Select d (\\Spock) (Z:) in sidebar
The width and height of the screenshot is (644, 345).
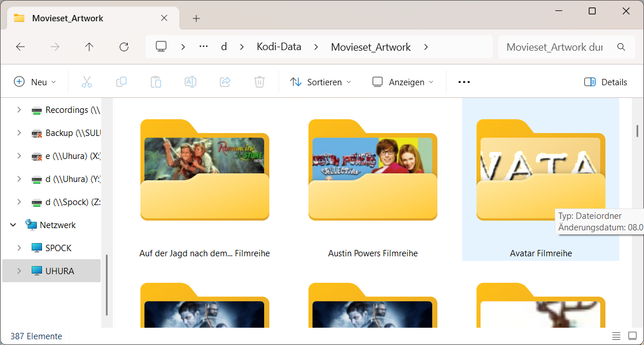(x=73, y=202)
